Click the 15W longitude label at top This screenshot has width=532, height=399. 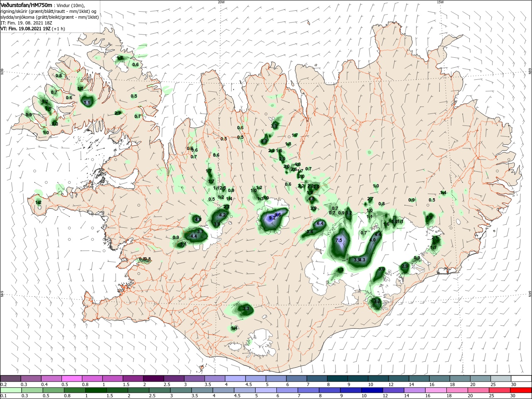pos(440,2)
